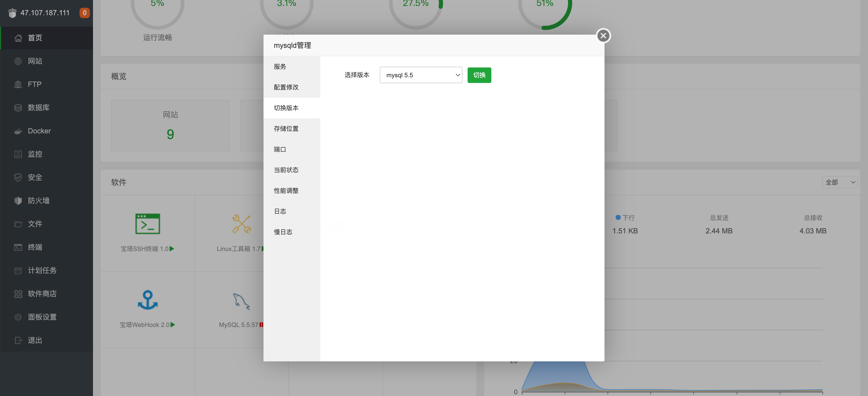Open the Linux工具箱 wrench icon

coord(242,223)
